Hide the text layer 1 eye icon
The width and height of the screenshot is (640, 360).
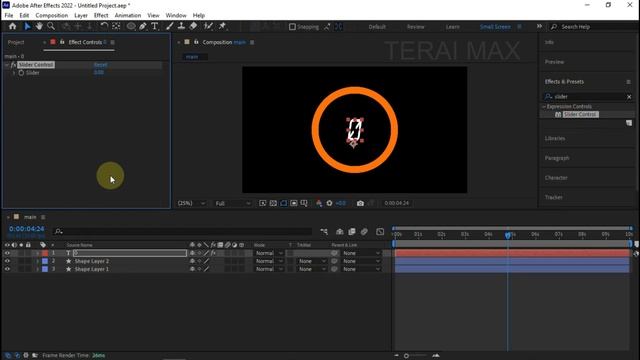[7, 253]
